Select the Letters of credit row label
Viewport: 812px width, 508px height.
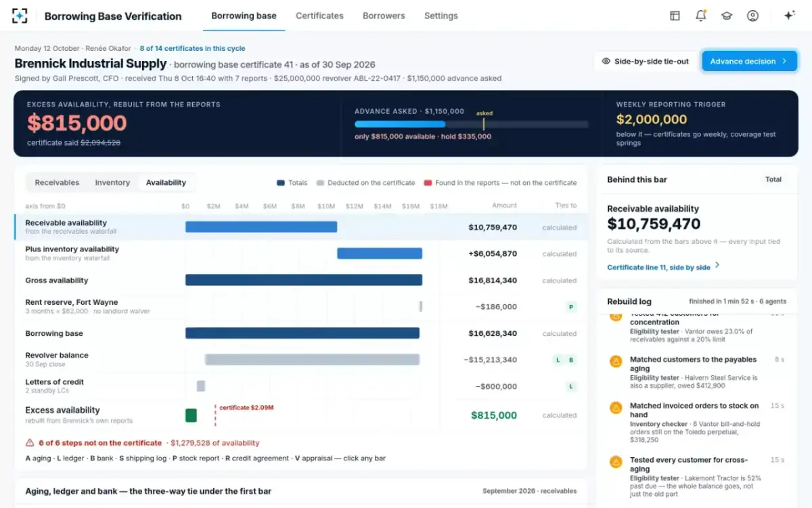pos(55,382)
